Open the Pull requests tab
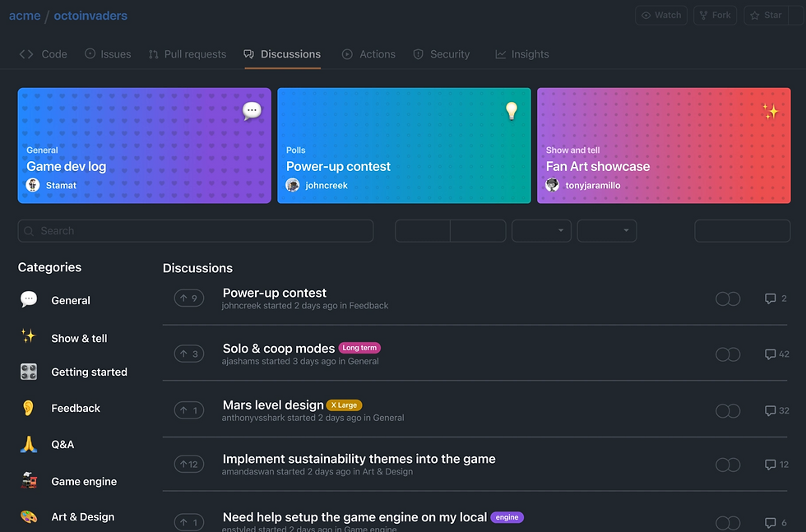This screenshot has height=532, width=806. point(188,54)
